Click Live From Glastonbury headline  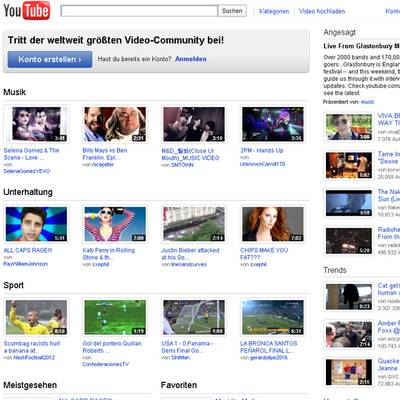[362, 46]
